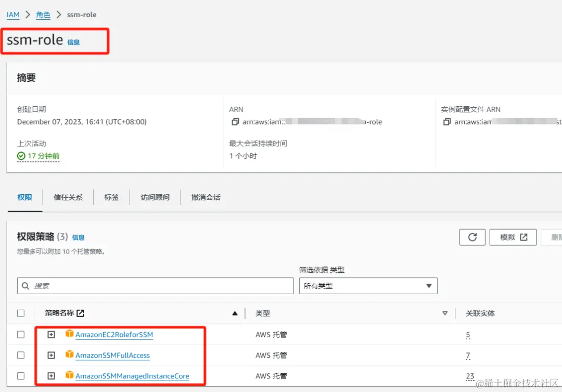Click the refresh policies icon button
562x392 pixels.
click(472, 237)
